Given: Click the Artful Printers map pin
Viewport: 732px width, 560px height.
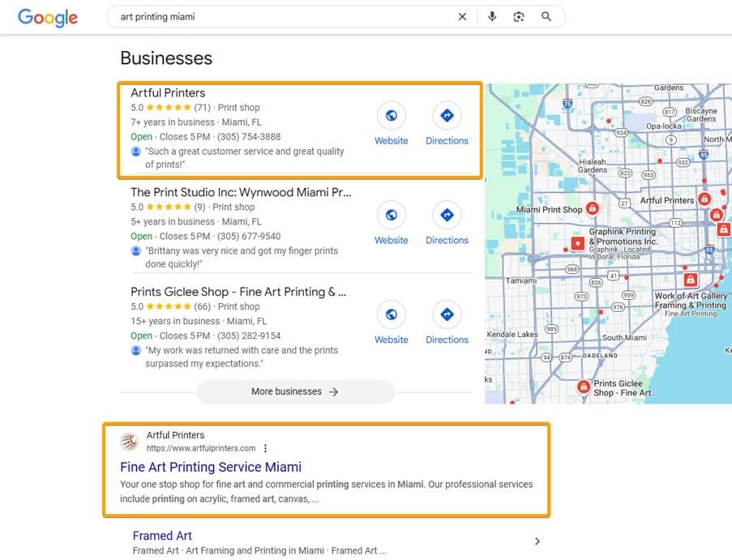Looking at the screenshot, I should coord(704,199).
